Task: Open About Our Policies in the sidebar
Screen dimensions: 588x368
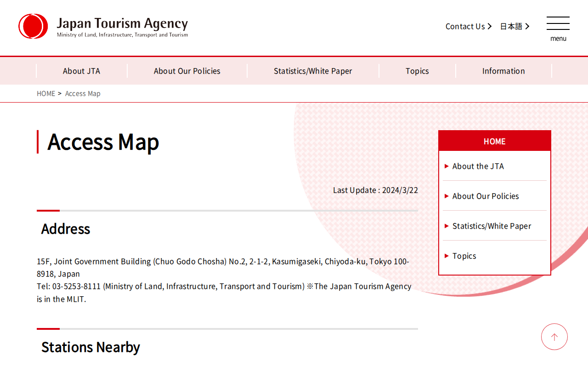Action: click(x=486, y=196)
